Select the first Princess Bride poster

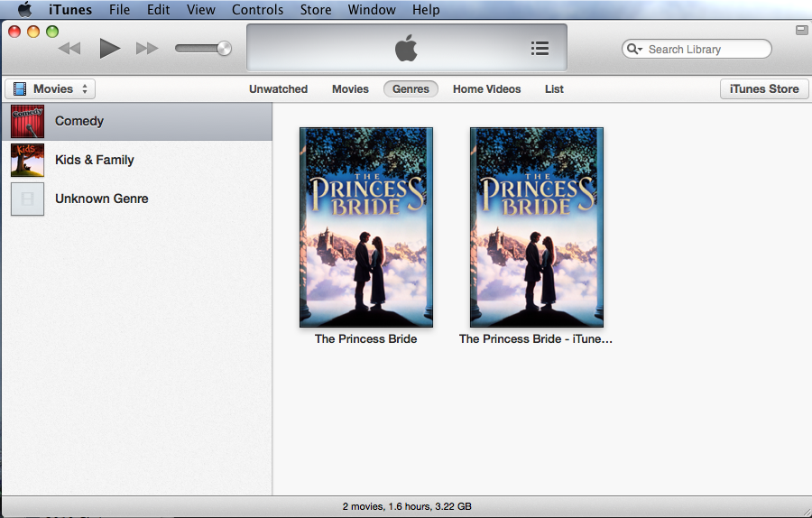[366, 227]
